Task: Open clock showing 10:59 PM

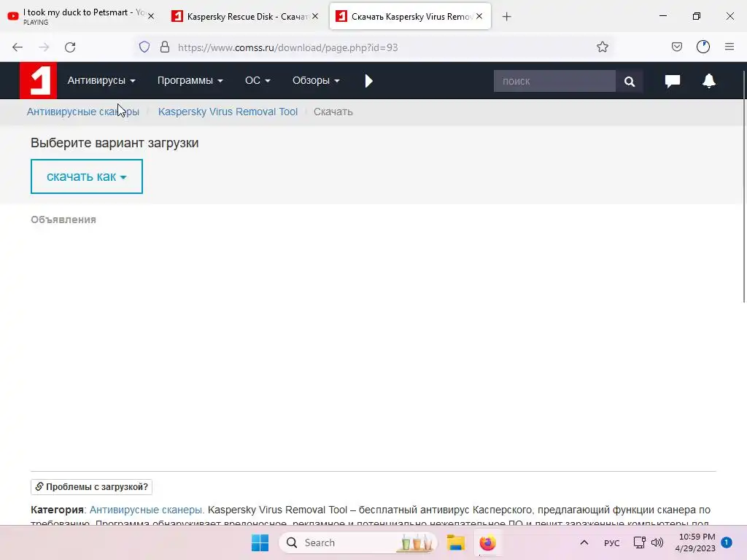Action: click(695, 542)
